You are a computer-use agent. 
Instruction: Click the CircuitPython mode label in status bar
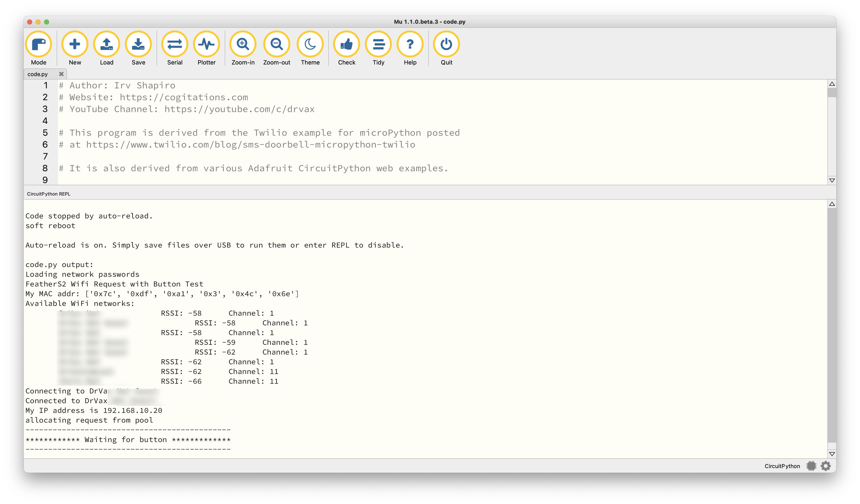(782, 466)
